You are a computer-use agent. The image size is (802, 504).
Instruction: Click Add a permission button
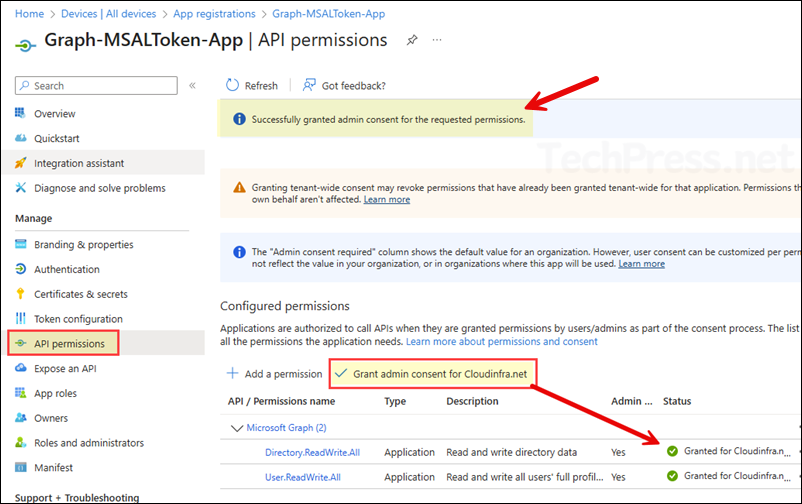pyautogui.click(x=274, y=374)
